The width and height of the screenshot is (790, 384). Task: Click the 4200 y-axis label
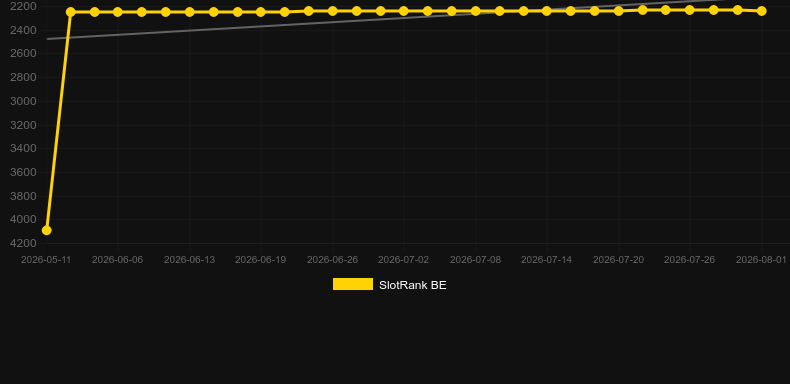point(23,243)
